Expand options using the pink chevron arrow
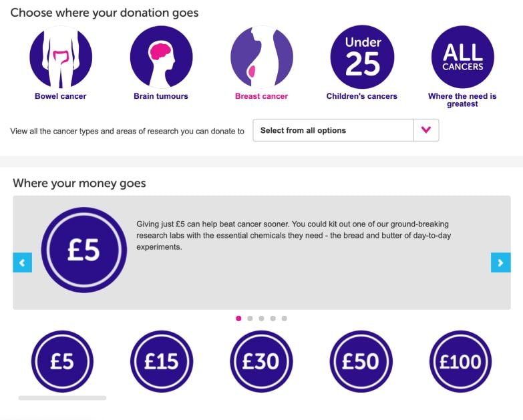Screen dimensions: 523x420 tap(426, 130)
